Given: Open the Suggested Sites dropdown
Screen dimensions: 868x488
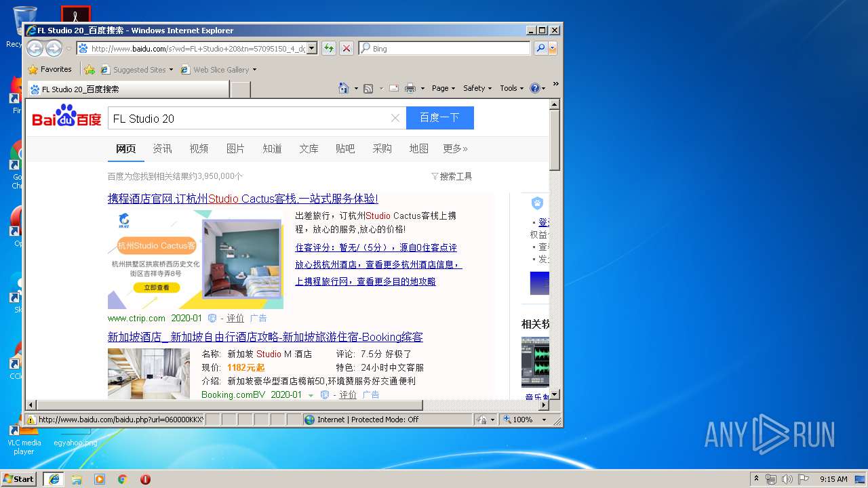Looking at the screenshot, I should pyautogui.click(x=137, y=69).
